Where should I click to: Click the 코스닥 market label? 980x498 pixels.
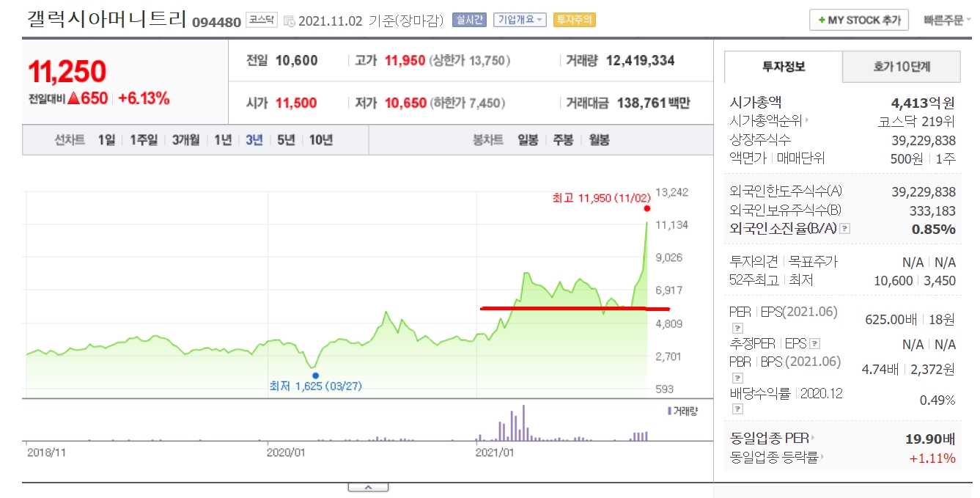point(262,20)
